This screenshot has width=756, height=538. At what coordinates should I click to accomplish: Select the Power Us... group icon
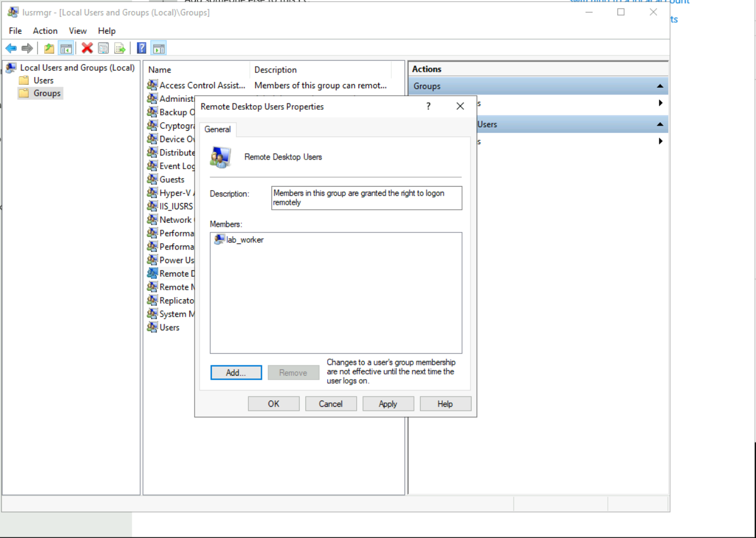point(152,260)
